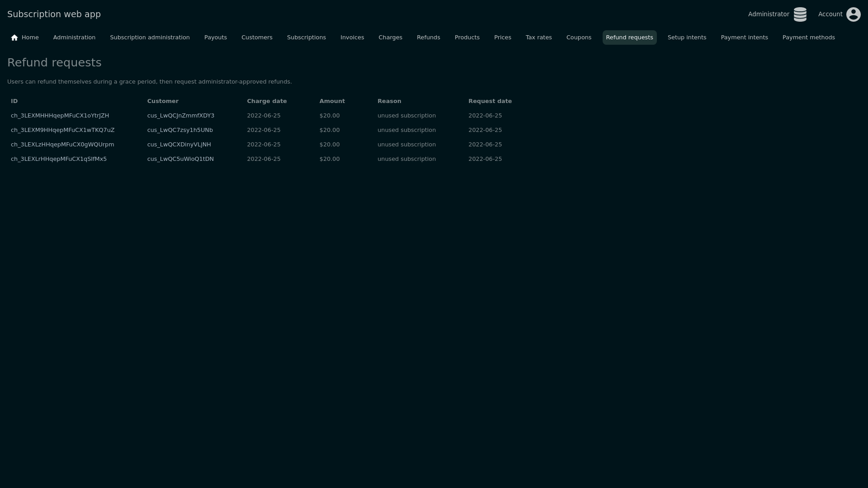Image resolution: width=868 pixels, height=488 pixels.
Task: Click the Subscription web app title
Action: click(54, 14)
